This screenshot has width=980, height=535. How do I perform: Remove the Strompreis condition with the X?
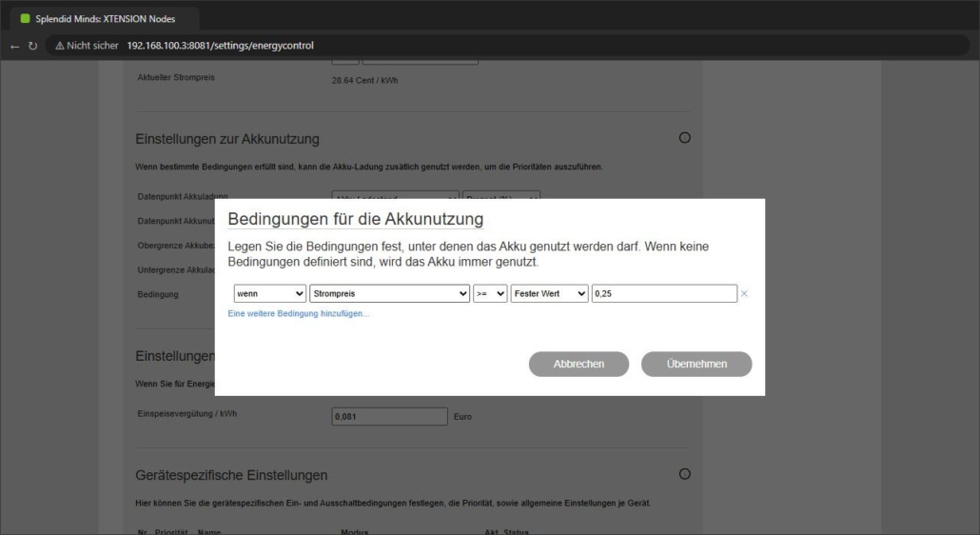click(x=744, y=294)
